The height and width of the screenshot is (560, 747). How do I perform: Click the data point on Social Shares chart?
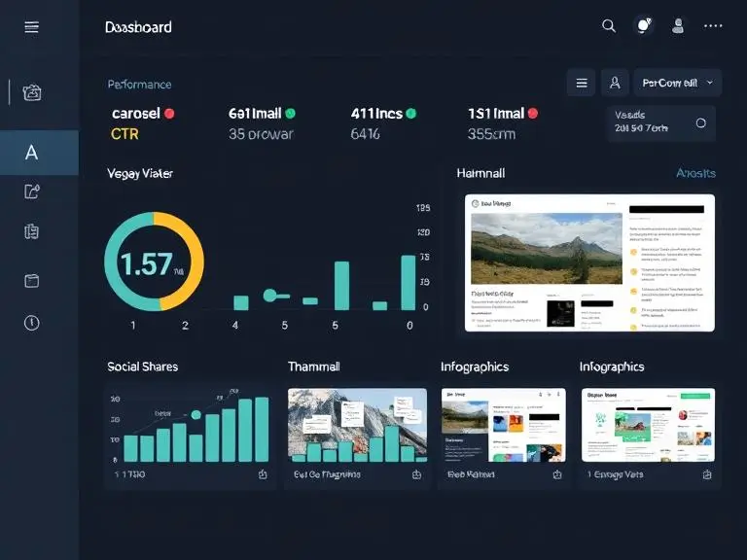pos(196,415)
